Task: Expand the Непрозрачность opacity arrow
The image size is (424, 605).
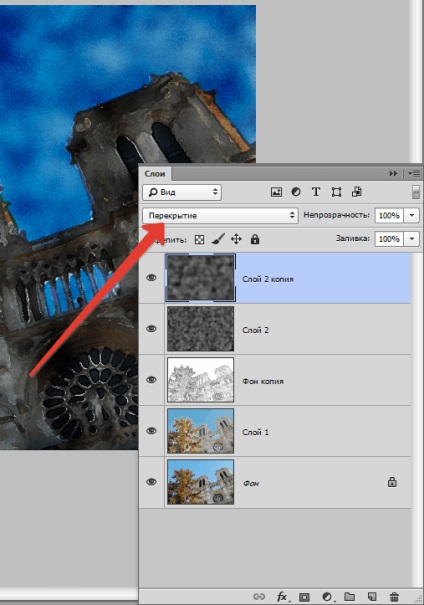Action: click(412, 215)
